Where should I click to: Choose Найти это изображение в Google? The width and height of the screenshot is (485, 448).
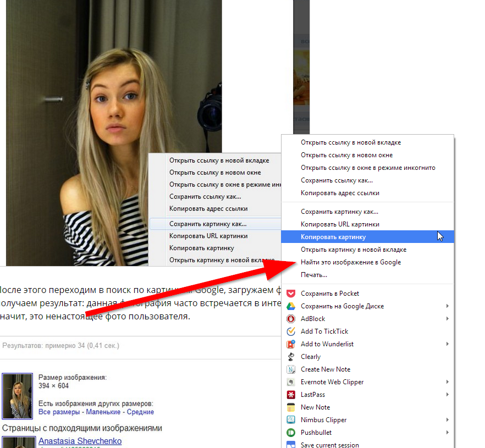click(351, 262)
